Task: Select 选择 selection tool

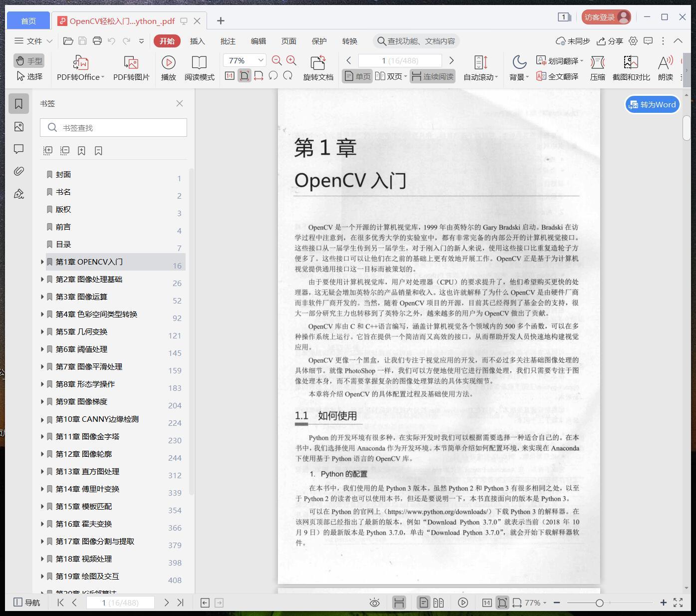Action: point(29,76)
